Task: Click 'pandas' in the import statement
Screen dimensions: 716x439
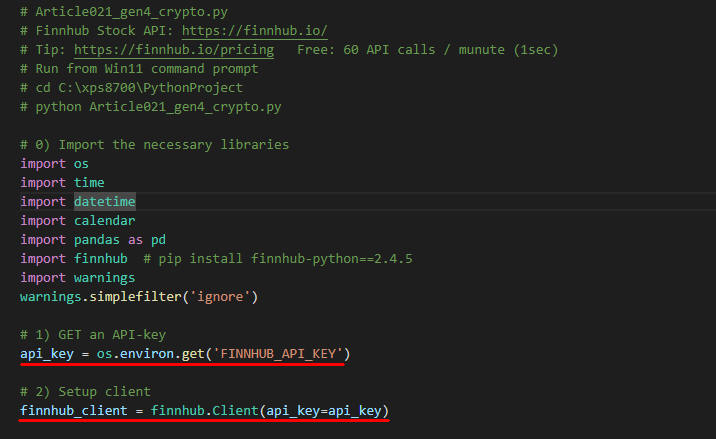Action: click(97, 240)
